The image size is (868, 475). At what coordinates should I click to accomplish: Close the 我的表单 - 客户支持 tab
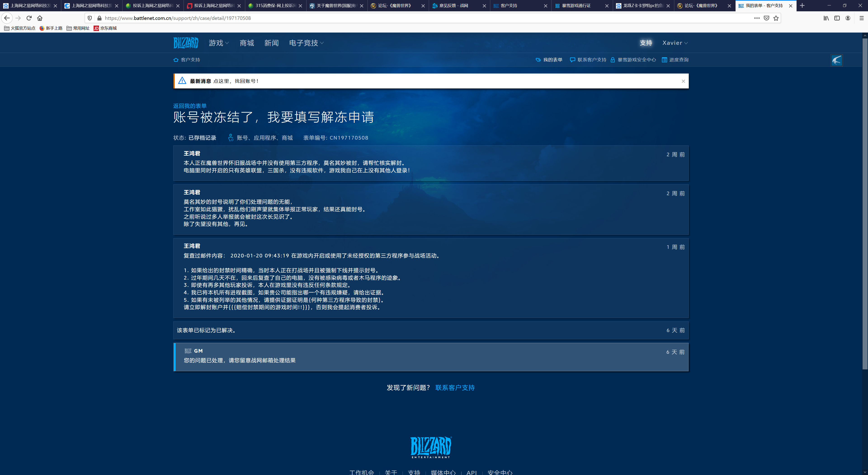(x=790, y=6)
